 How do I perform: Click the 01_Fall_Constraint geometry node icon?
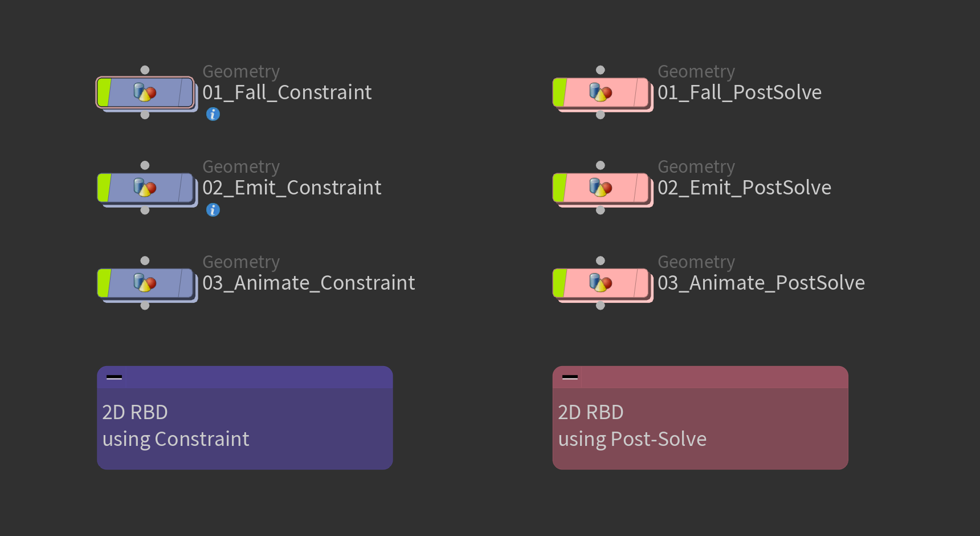pos(145,92)
